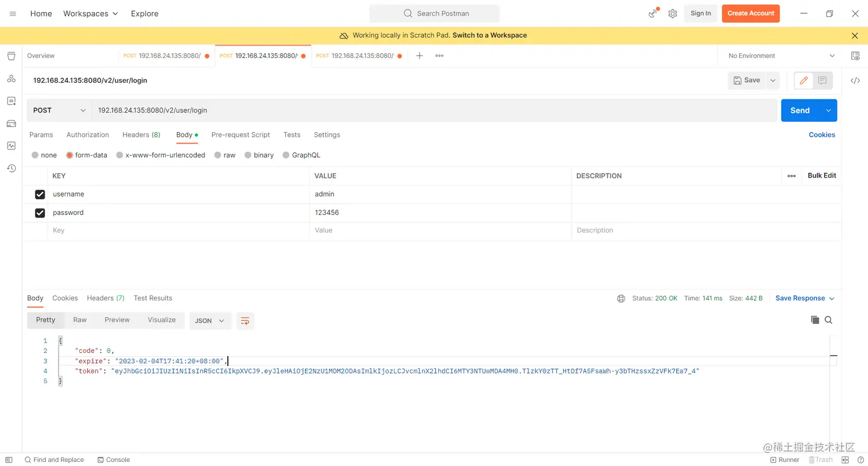Viewport: 868px width, 466px height.
Task: Click the Send button
Action: click(x=800, y=110)
